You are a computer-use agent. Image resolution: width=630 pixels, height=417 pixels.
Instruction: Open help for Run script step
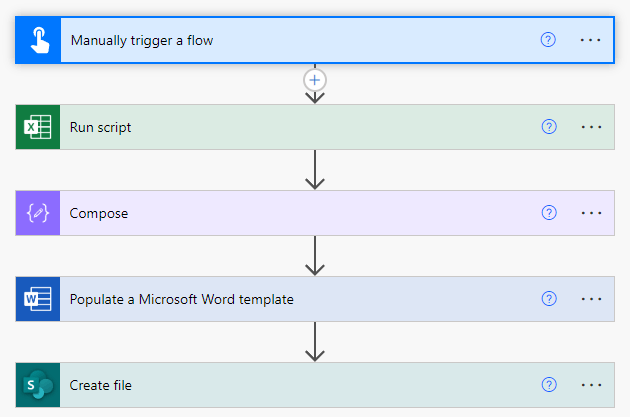548,127
